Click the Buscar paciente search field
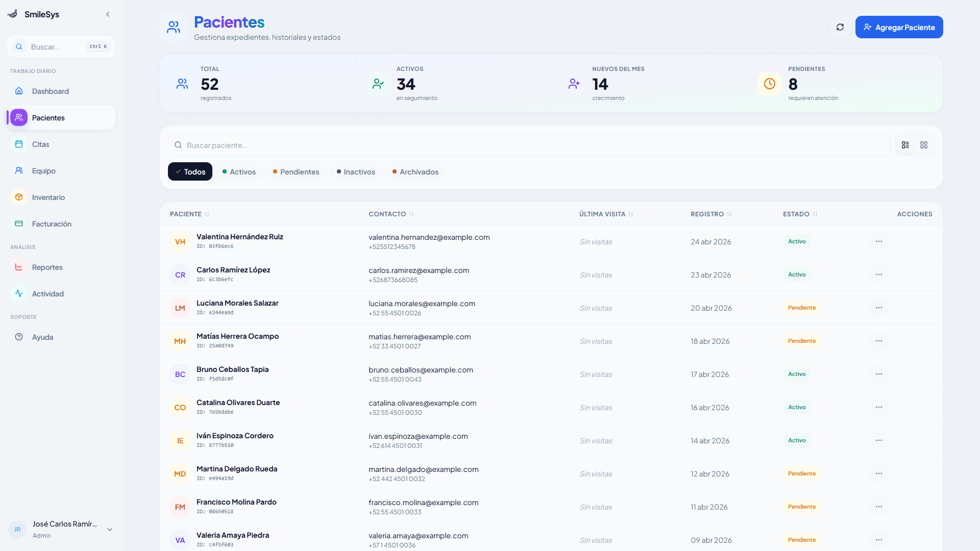This screenshot has height=551, width=980. pyautogui.click(x=529, y=145)
